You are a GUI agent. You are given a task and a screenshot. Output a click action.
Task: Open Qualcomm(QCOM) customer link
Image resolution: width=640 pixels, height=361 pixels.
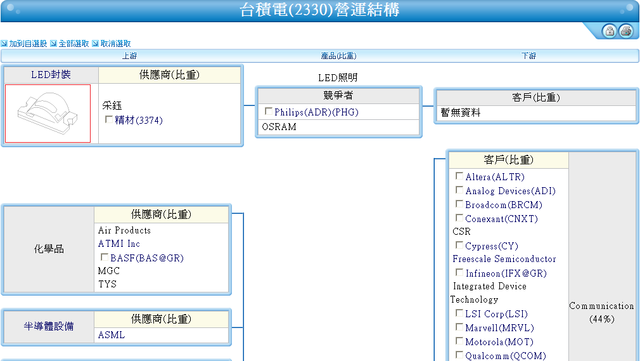(x=506, y=355)
